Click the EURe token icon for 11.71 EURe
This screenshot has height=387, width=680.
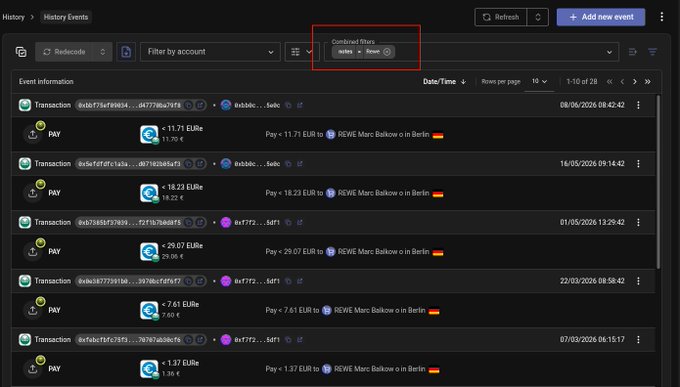point(149,134)
